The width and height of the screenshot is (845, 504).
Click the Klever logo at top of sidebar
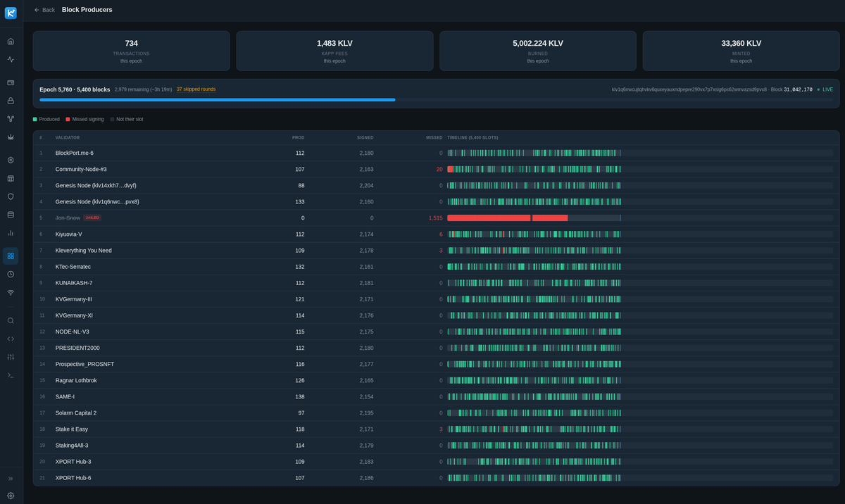point(11,13)
